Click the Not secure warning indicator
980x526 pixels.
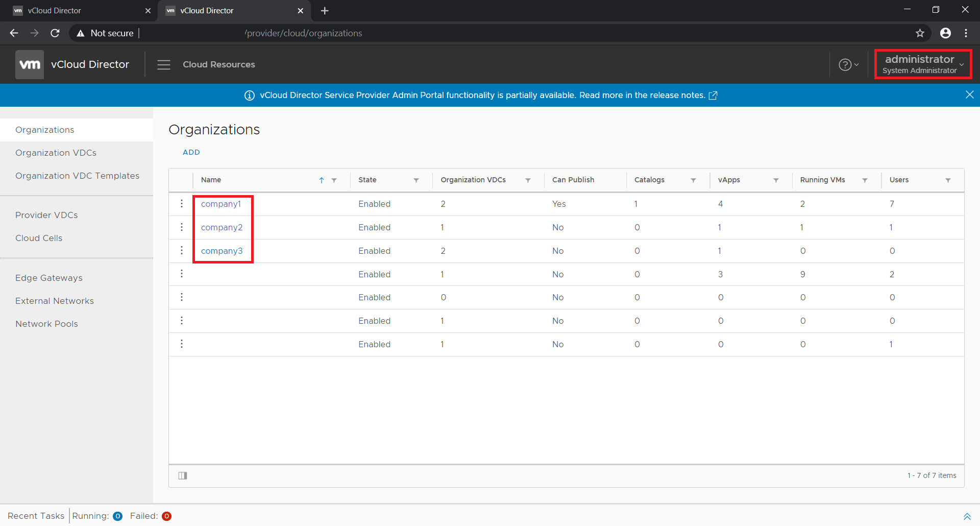coord(105,33)
